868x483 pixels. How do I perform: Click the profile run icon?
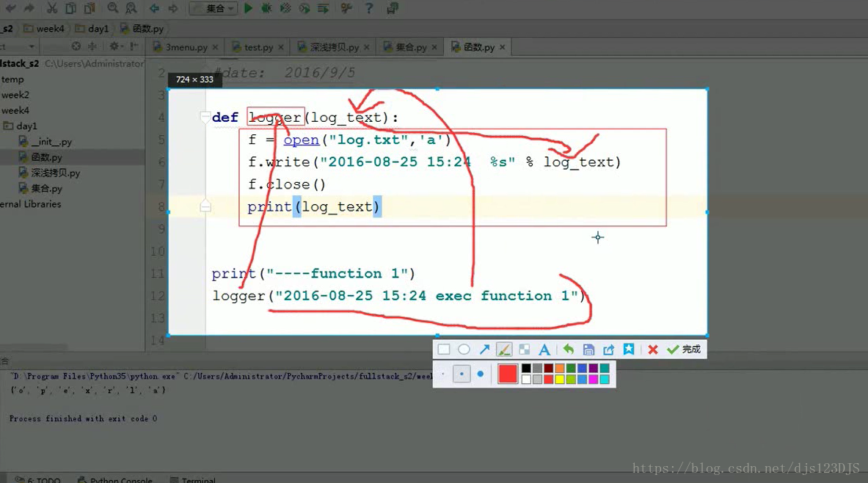(304, 8)
